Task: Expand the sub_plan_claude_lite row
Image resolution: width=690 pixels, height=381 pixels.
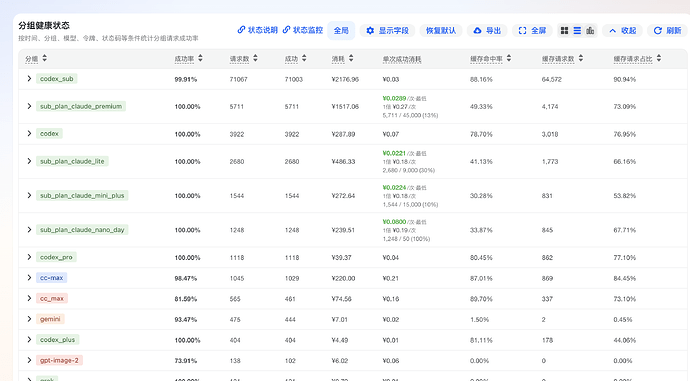Action: click(x=29, y=161)
